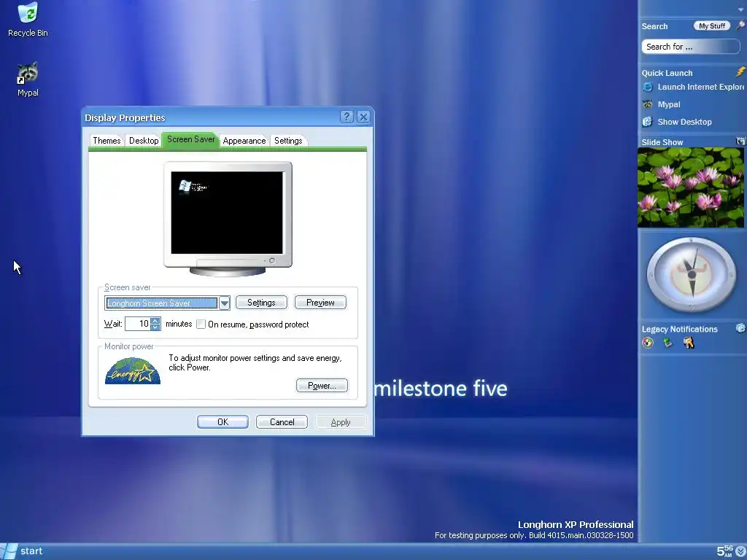Click the Windows flag start icon
Image resolution: width=747 pixels, height=560 pixels.
9,551
